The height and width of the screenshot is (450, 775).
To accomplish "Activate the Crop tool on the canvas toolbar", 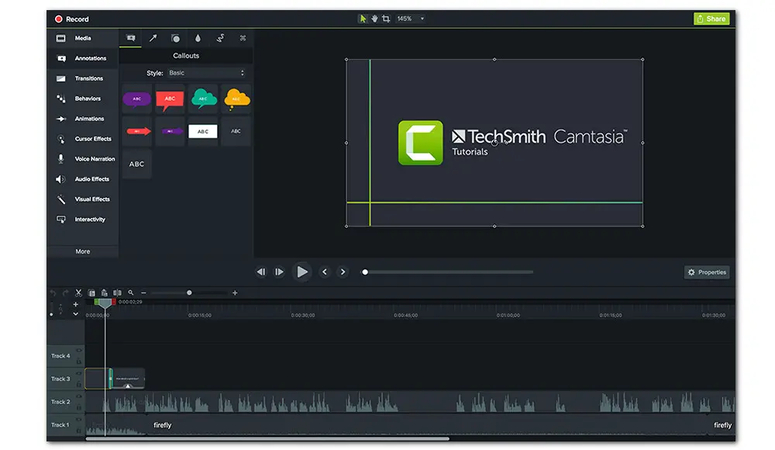I will 386,19.
